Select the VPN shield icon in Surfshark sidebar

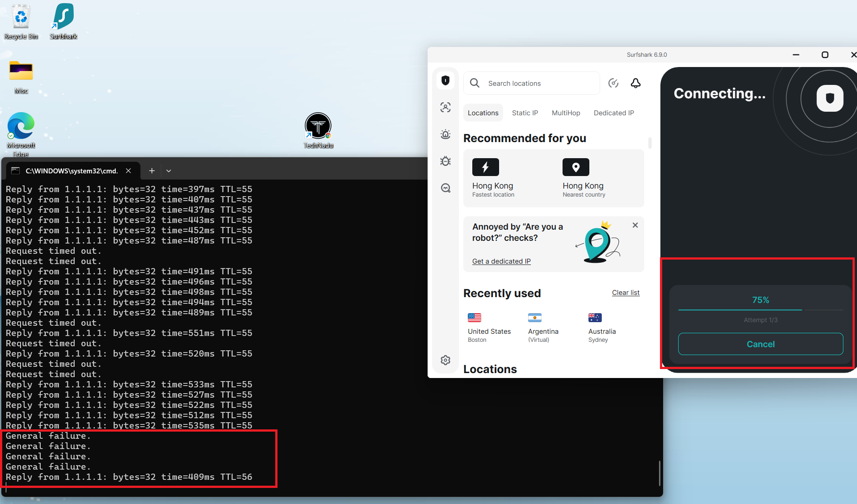tap(445, 80)
